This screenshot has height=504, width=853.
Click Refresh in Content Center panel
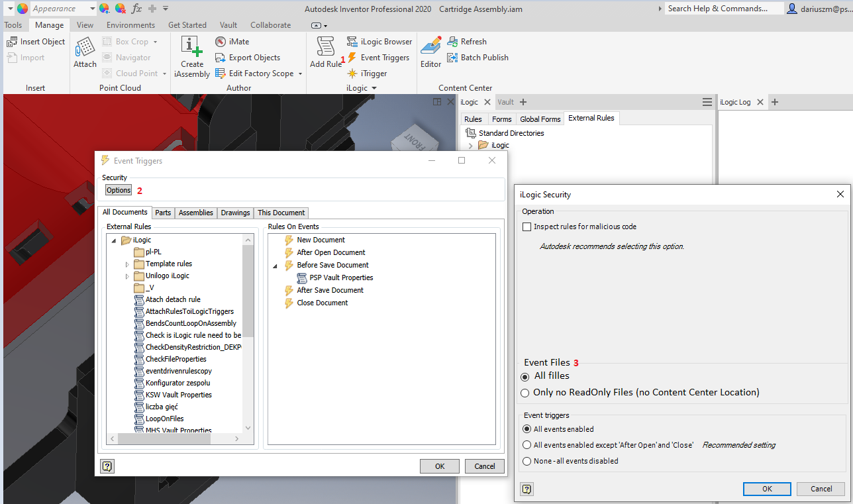click(x=467, y=42)
